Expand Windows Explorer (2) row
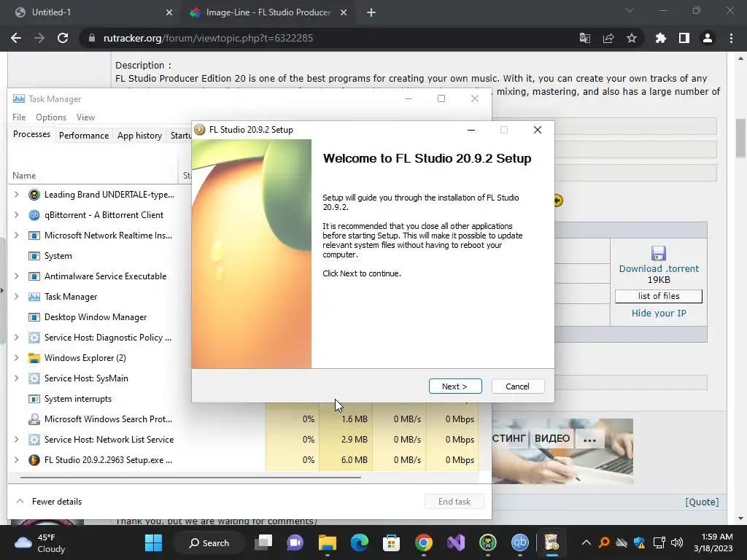This screenshot has width=747, height=560. pos(17,357)
